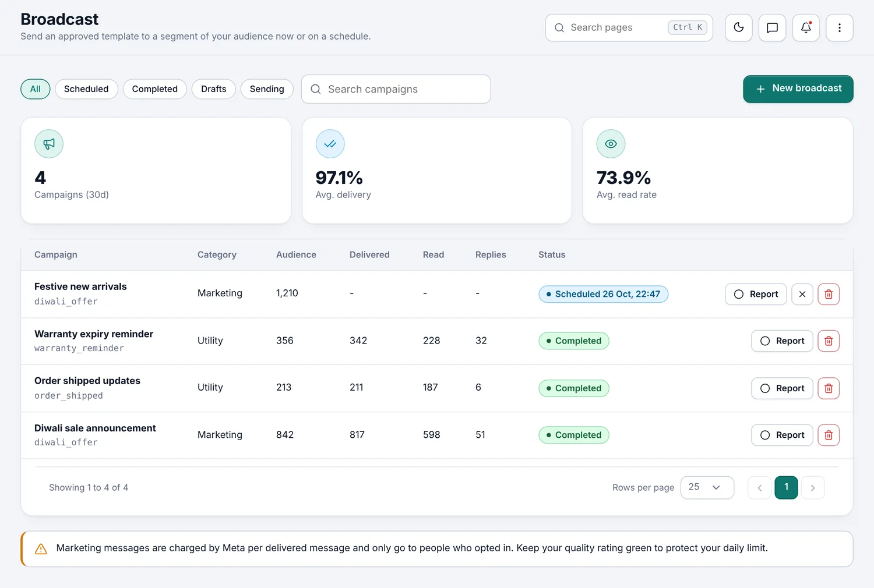Screen dimensions: 874x588
Task: Click the Audience column header
Action: click(x=296, y=254)
